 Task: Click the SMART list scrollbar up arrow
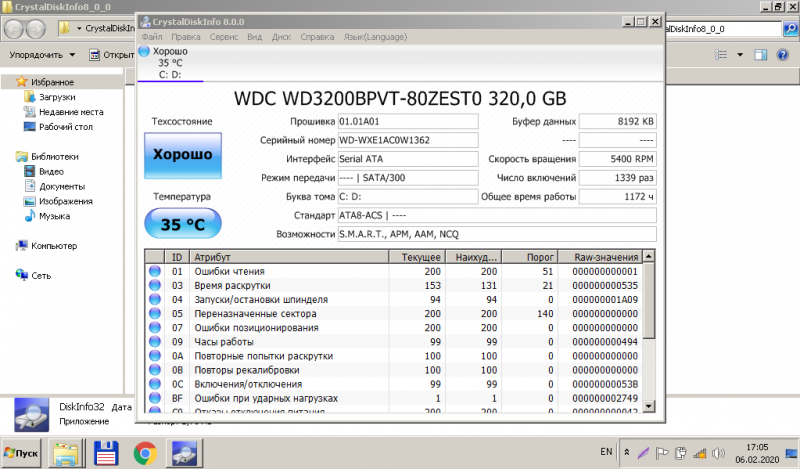648,256
